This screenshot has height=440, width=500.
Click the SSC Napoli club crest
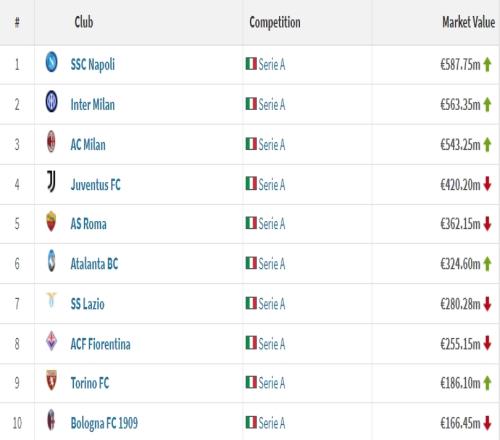(51, 62)
